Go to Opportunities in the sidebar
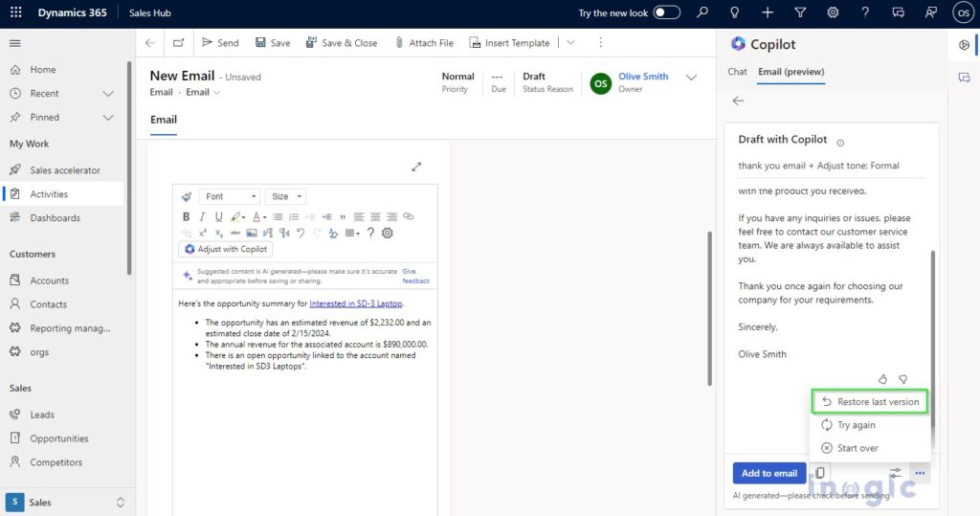The height and width of the screenshot is (516, 980). [58, 438]
